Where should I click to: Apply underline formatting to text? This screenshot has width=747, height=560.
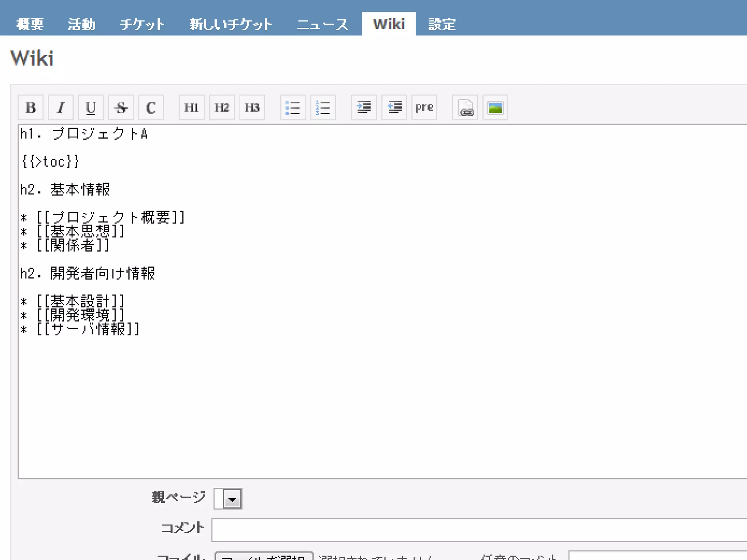(x=91, y=108)
